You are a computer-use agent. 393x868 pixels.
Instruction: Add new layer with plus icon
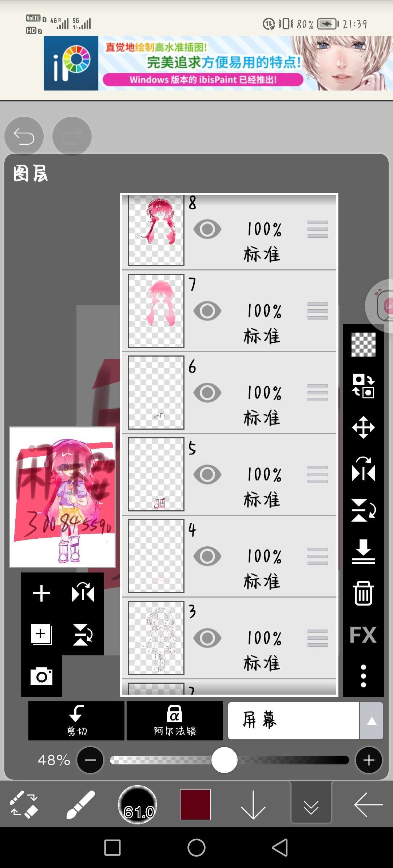point(41,593)
